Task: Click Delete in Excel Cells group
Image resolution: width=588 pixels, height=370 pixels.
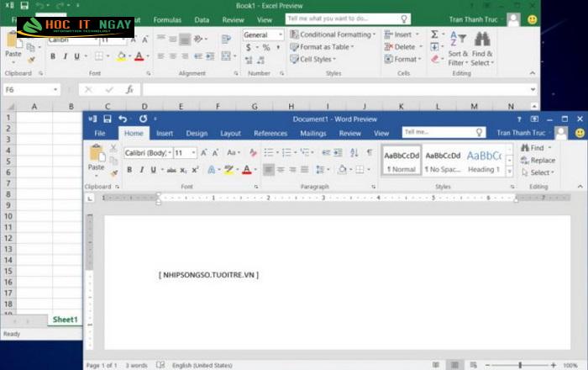Action: [x=403, y=47]
